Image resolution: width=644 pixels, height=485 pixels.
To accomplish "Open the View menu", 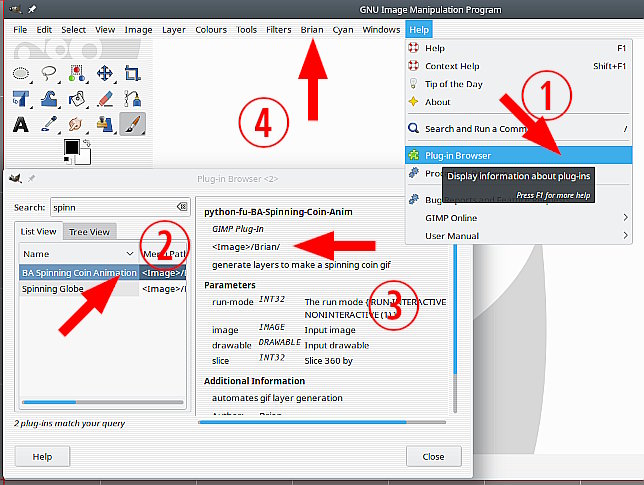I will click(105, 30).
